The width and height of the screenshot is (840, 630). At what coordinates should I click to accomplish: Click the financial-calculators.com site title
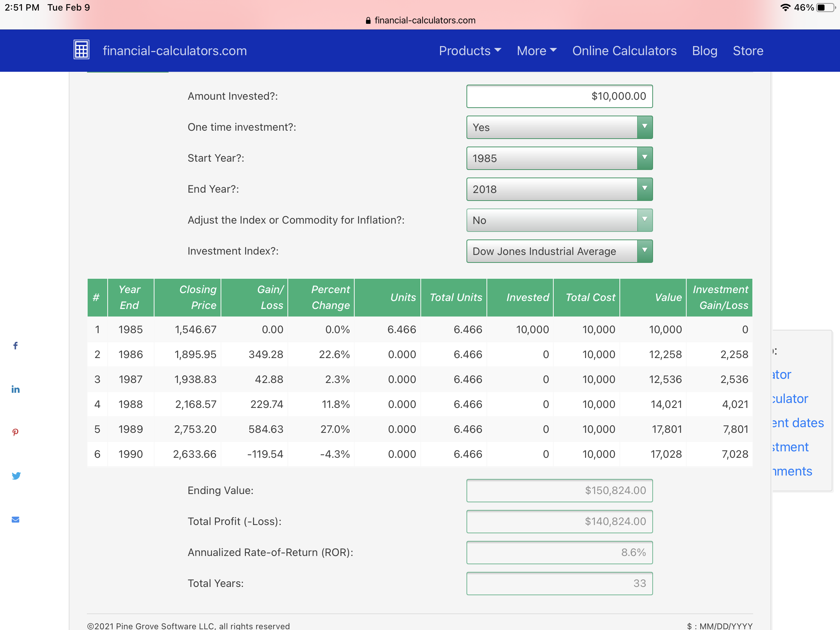(174, 51)
